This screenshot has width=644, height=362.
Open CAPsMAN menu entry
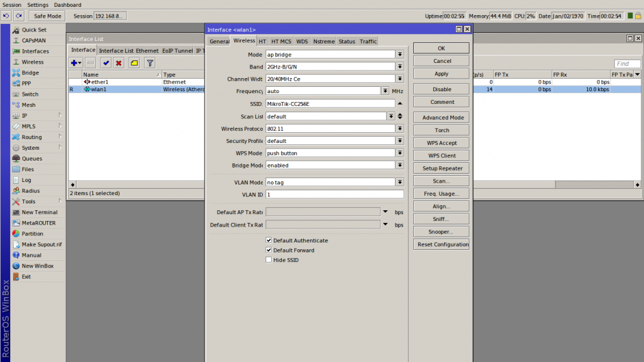pos(34,40)
